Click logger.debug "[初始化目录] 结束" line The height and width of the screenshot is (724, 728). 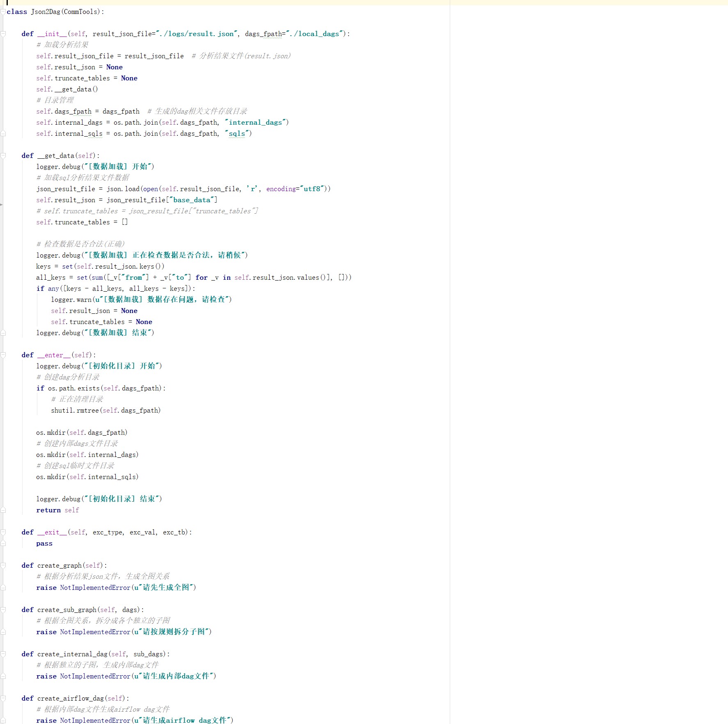pos(99,499)
